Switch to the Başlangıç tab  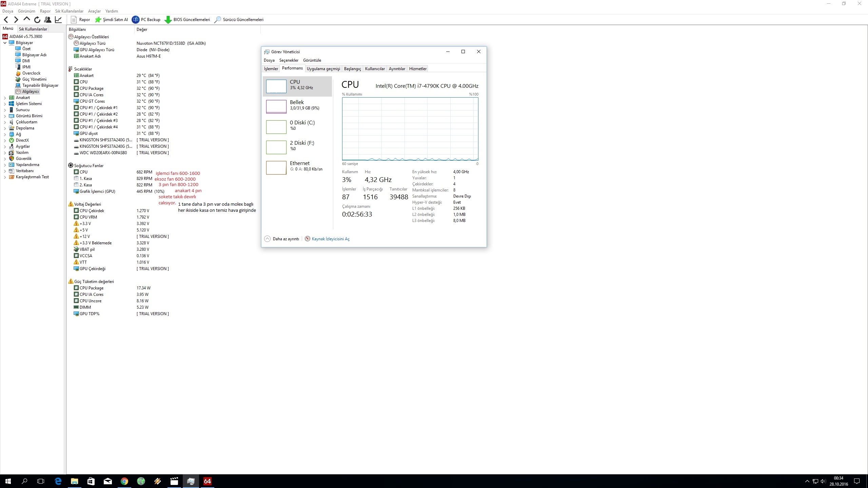(352, 69)
